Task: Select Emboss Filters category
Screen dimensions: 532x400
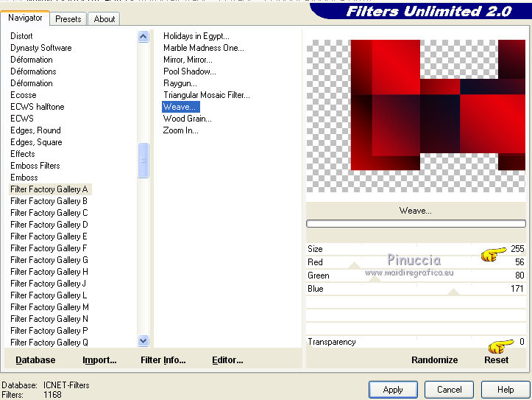Action: click(x=35, y=166)
